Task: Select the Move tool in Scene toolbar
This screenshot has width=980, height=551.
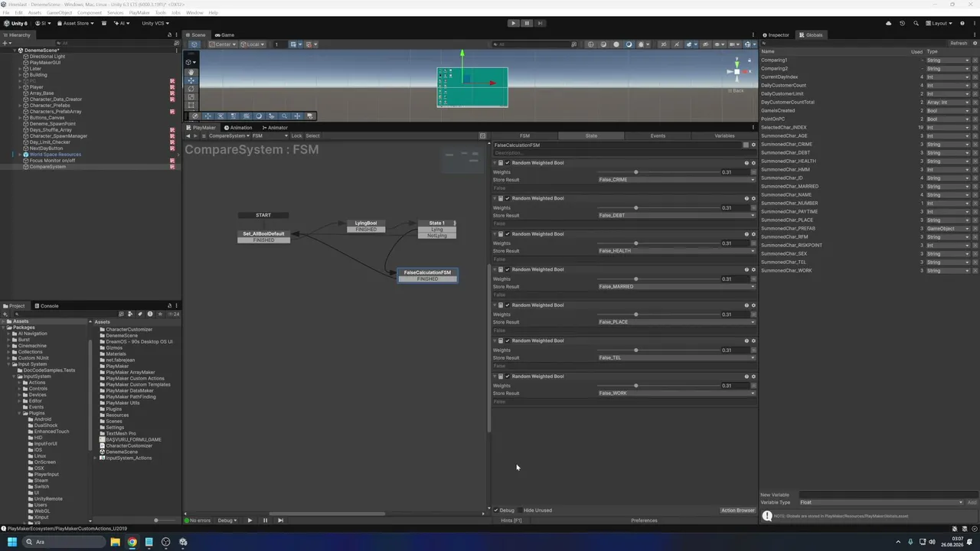Action: click(x=191, y=80)
